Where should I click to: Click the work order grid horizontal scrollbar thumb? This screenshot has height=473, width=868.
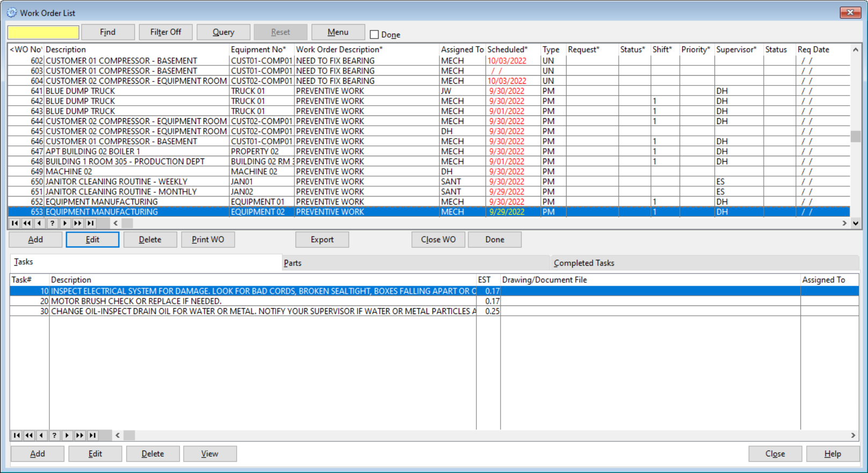pos(127,223)
